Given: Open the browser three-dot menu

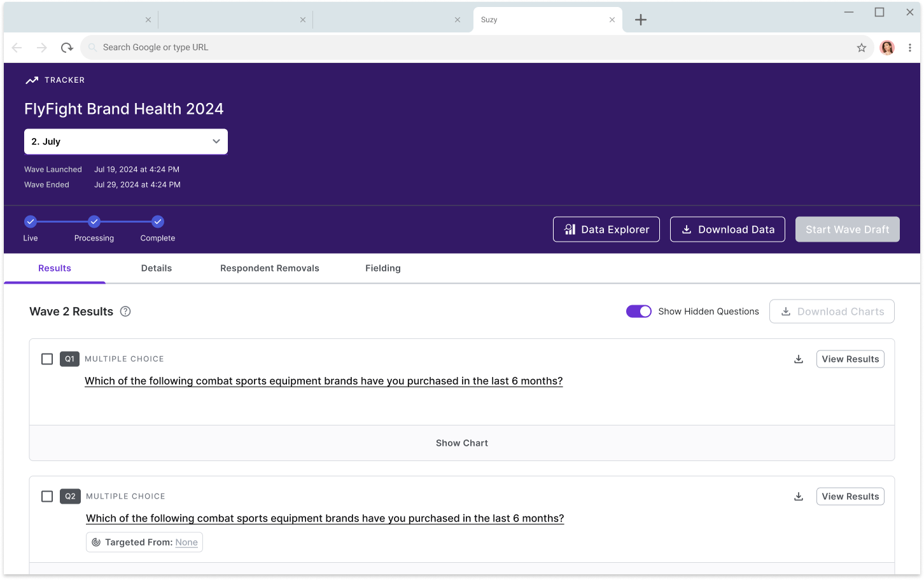Looking at the screenshot, I should point(910,48).
